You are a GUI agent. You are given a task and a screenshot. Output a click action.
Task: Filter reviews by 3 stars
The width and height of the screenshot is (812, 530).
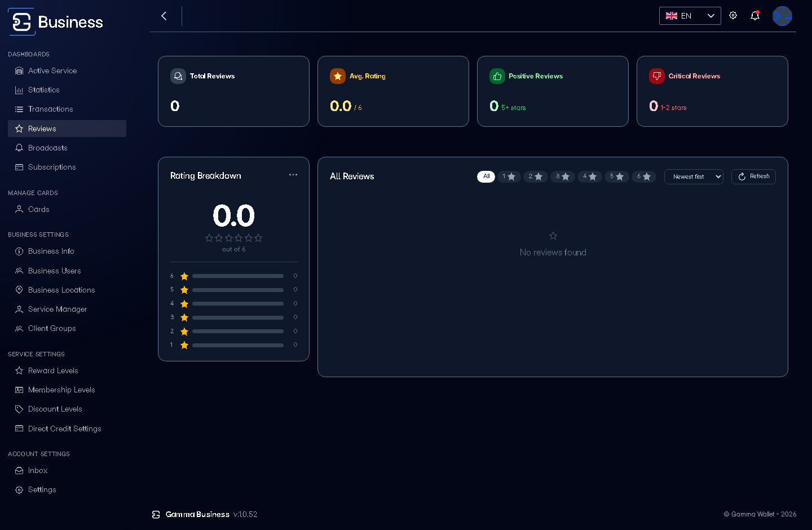pos(563,176)
